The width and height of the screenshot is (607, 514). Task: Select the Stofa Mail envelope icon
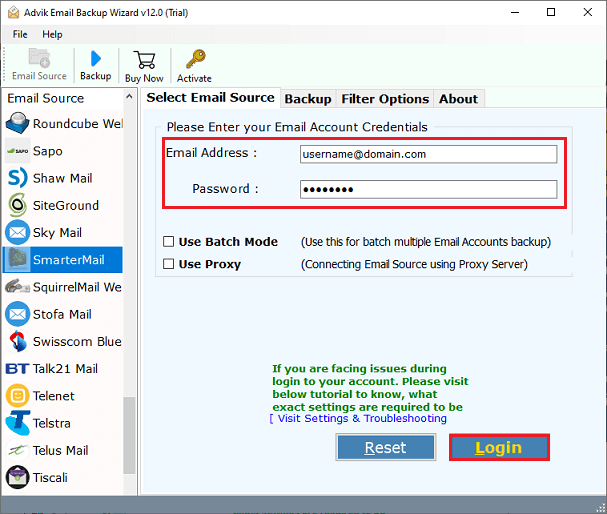(17, 314)
